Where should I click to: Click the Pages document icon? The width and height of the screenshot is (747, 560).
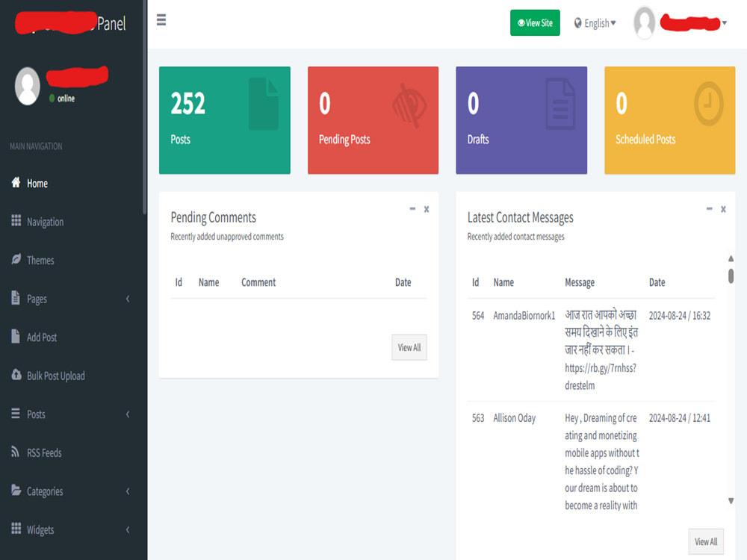coord(16,298)
